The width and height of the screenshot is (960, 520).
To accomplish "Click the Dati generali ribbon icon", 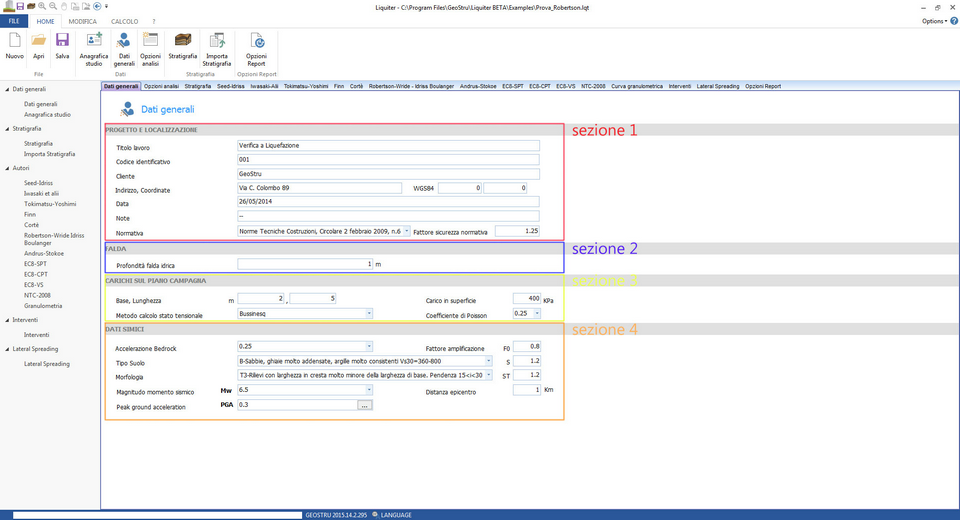I will pos(124,45).
